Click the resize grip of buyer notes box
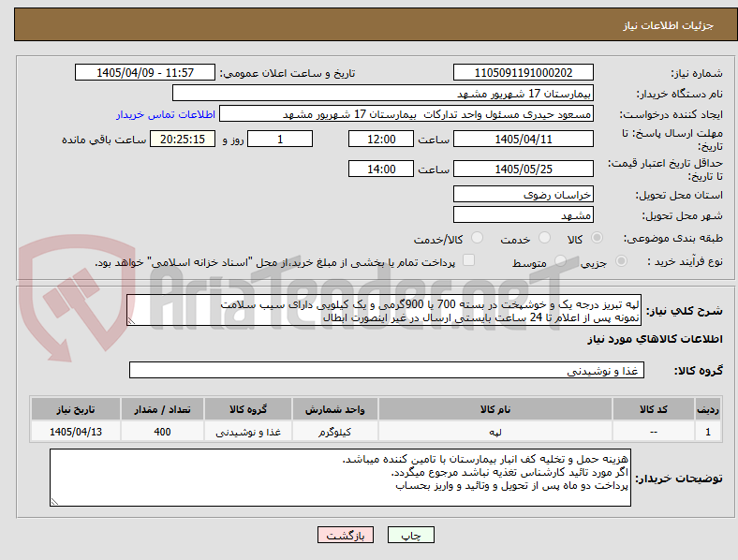The height and width of the screenshot is (560, 738). coord(54,502)
